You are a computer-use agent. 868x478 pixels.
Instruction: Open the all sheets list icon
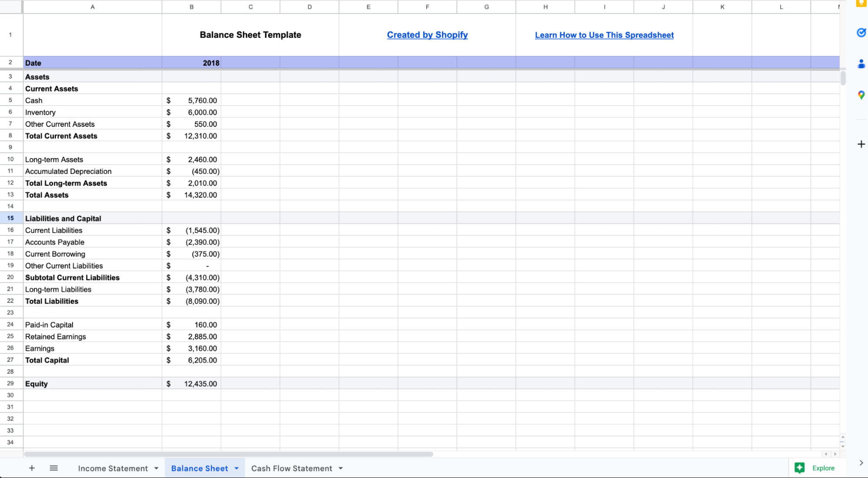(53, 468)
